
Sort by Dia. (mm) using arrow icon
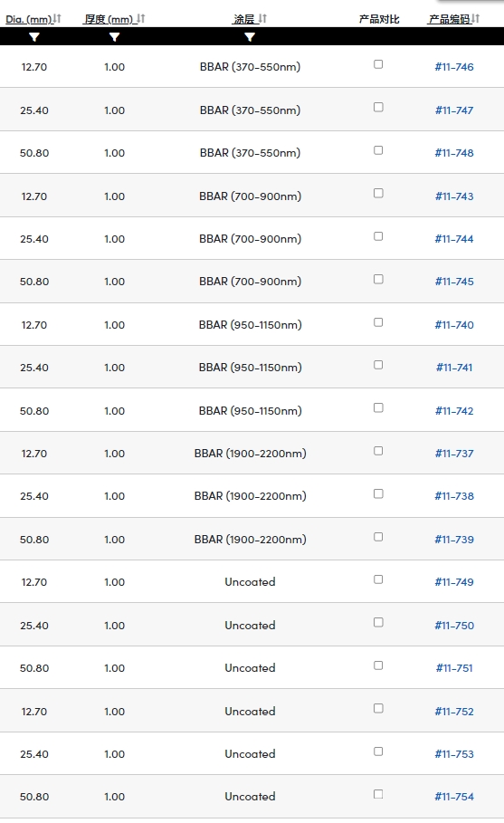click(57, 19)
